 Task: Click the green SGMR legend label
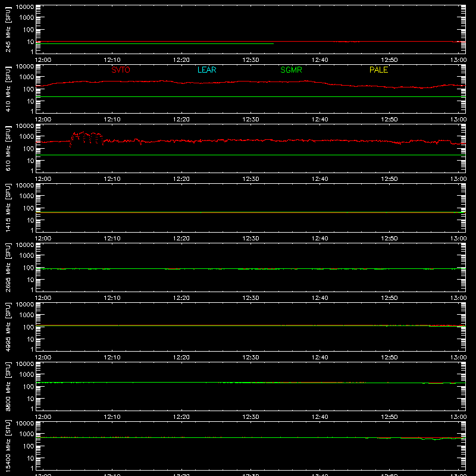pyautogui.click(x=291, y=70)
